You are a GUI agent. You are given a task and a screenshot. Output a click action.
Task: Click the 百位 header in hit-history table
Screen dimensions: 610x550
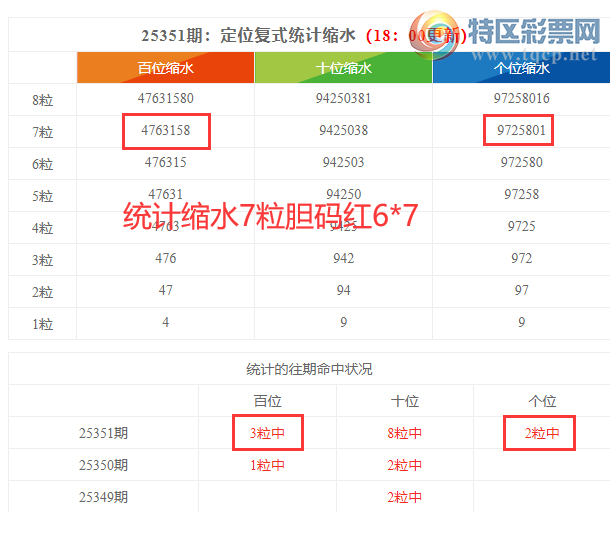(268, 401)
